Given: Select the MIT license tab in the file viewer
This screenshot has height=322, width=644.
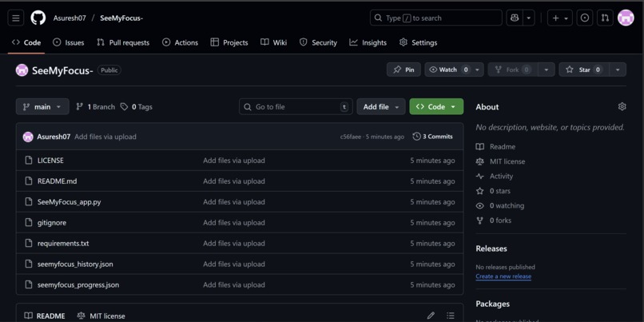Looking at the screenshot, I should (101, 316).
